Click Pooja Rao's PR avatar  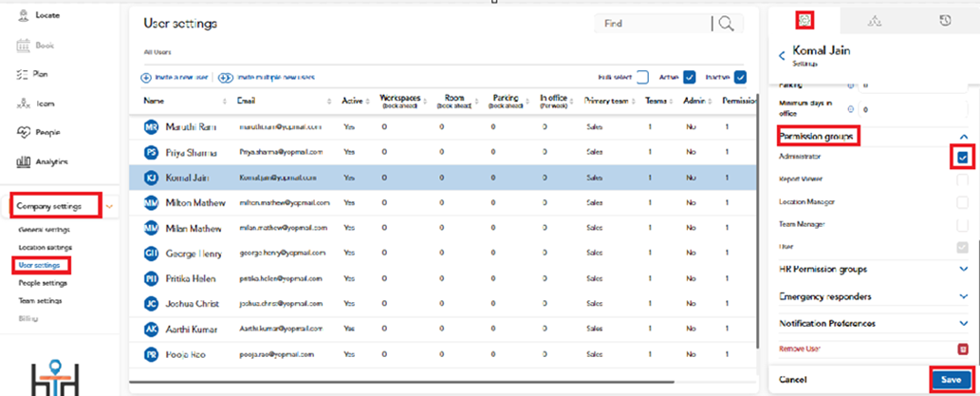[151, 354]
